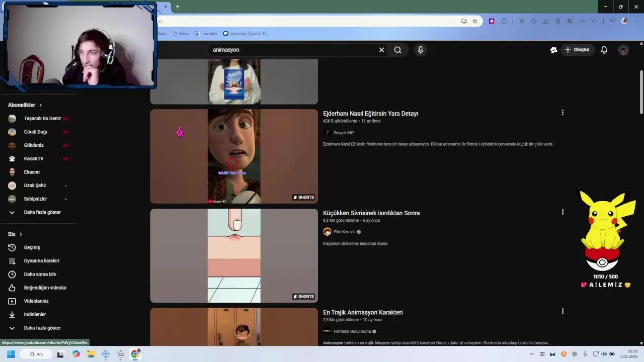Open Chrome's three-dot menu
The image size is (644, 362).
point(637,21)
